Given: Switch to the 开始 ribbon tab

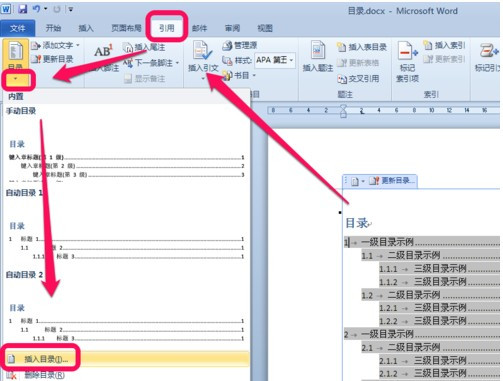Looking at the screenshot, I should click(x=53, y=28).
